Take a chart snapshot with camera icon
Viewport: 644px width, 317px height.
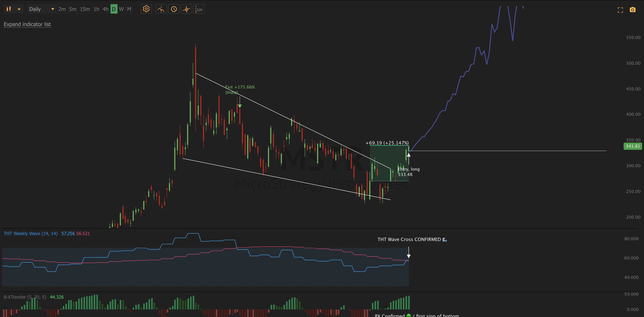point(632,10)
